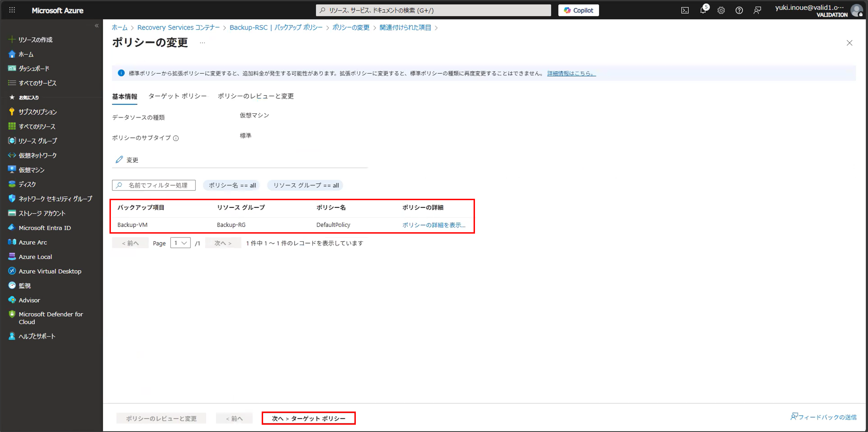This screenshot has height=432, width=868.
Task: Open the リソース グループ == all filter
Action: tap(306, 185)
